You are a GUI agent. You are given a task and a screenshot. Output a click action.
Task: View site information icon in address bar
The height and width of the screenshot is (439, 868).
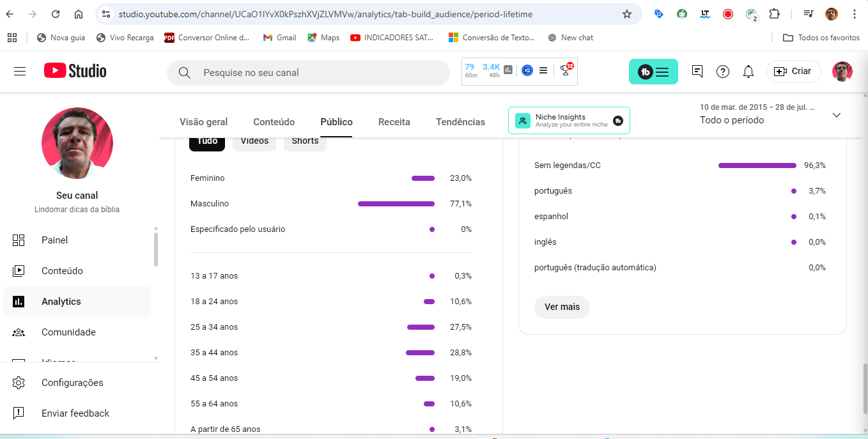107,14
